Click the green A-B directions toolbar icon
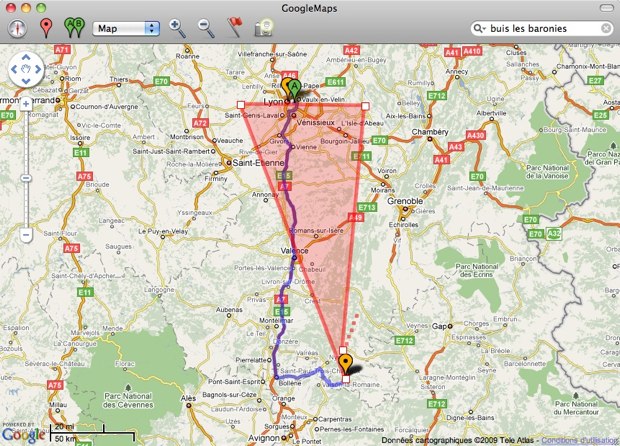620x446 pixels. point(74,28)
